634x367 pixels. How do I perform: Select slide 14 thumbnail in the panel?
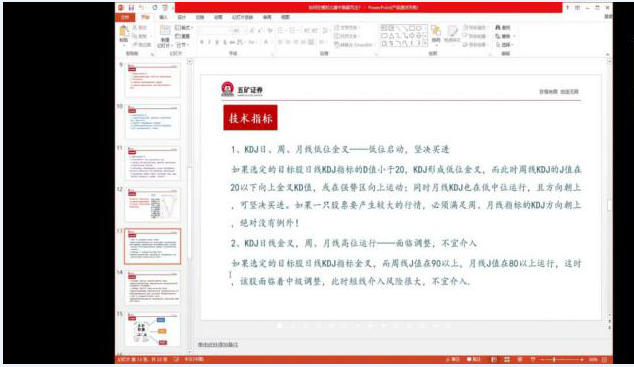(152, 288)
